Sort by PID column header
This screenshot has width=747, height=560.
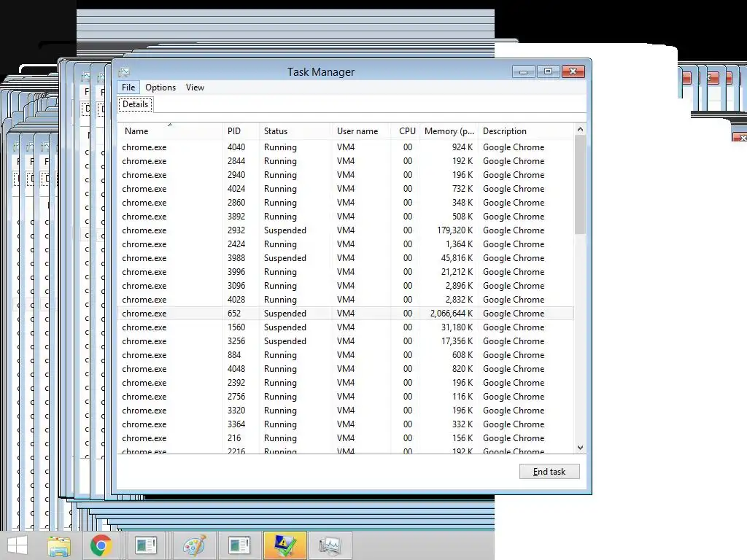[x=241, y=131]
